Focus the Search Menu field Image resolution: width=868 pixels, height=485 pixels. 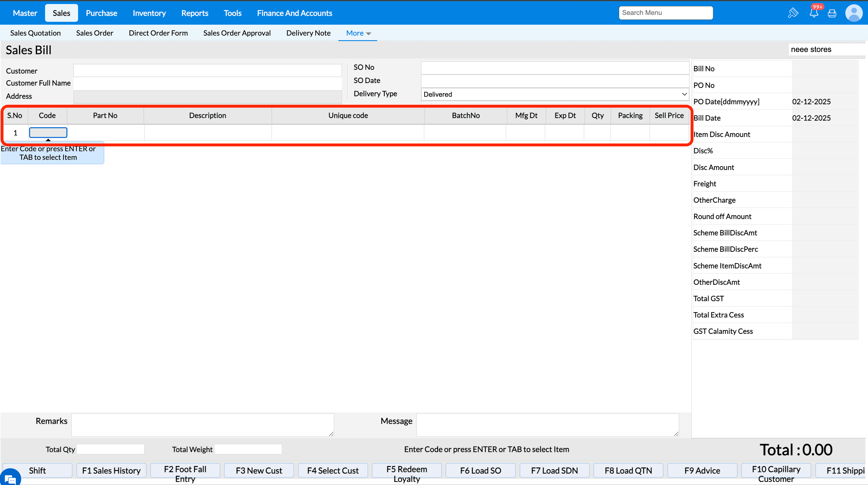[x=665, y=13]
